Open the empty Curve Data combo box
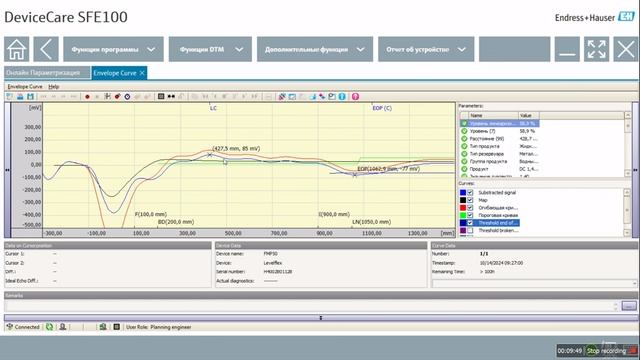Image resolution: width=640 pixels, height=360 pixels. pyautogui.click(x=534, y=283)
